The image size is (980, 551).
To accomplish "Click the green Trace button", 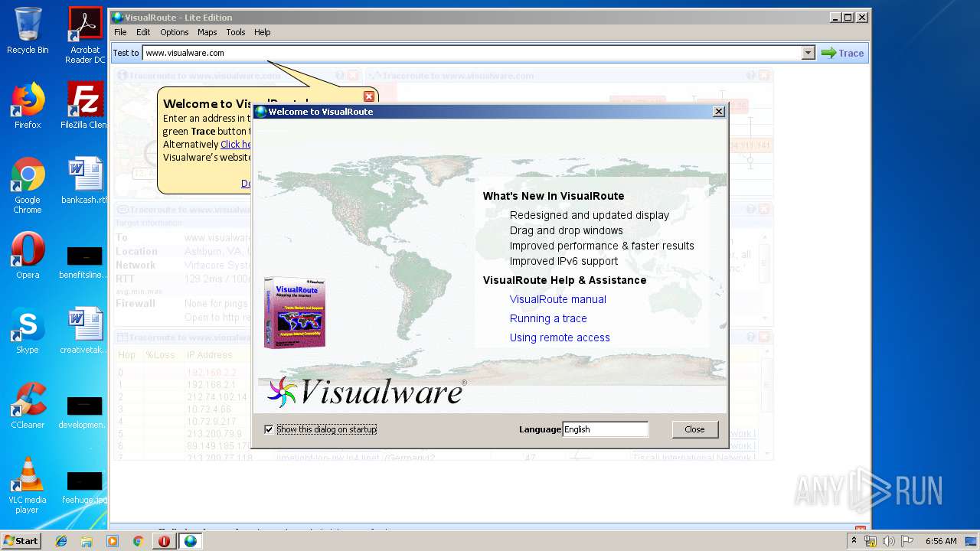I will tap(842, 53).
